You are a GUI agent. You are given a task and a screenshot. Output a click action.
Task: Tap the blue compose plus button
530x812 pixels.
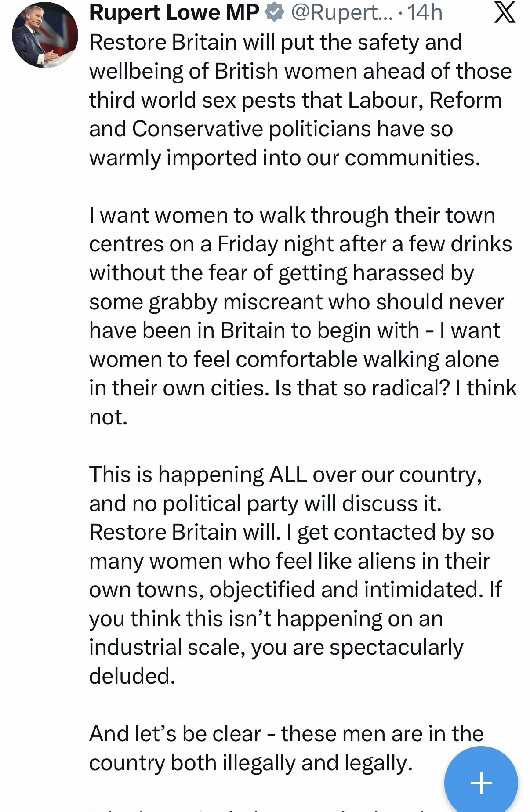[x=481, y=783]
